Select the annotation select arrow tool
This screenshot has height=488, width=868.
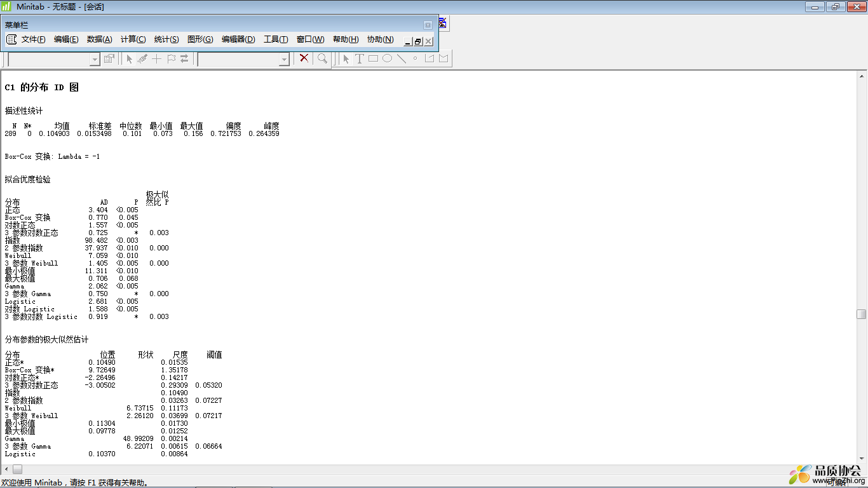(346, 58)
